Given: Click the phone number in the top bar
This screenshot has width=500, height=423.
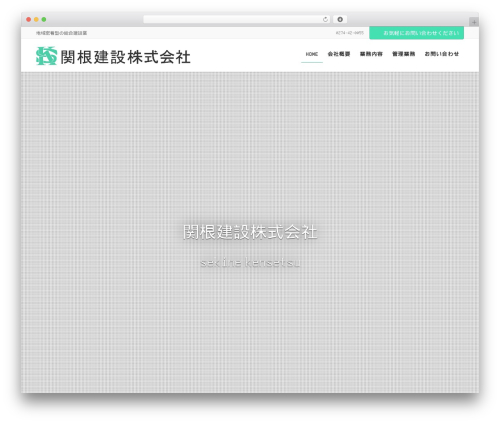Looking at the screenshot, I should 350,33.
